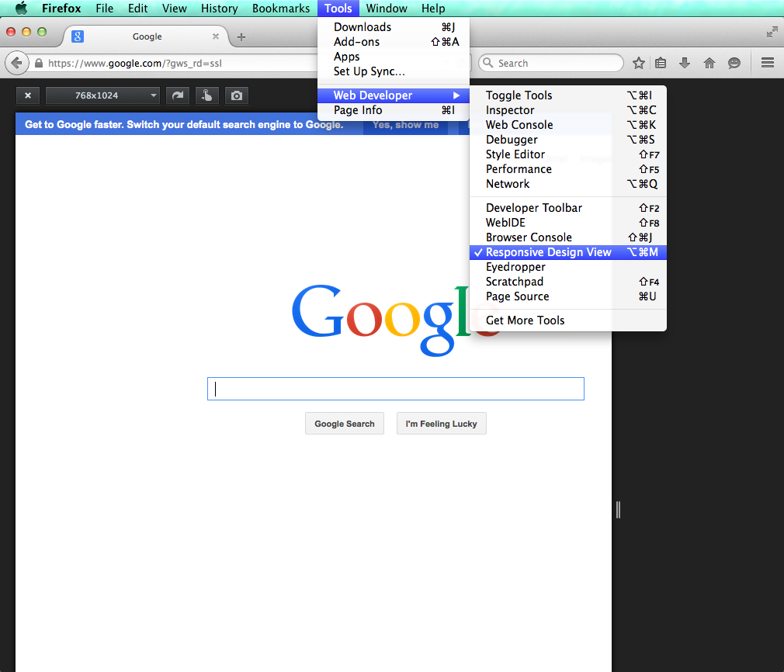This screenshot has width=784, height=672.
Task: Pick the Eyedropper tool from the submenu
Action: click(568, 266)
